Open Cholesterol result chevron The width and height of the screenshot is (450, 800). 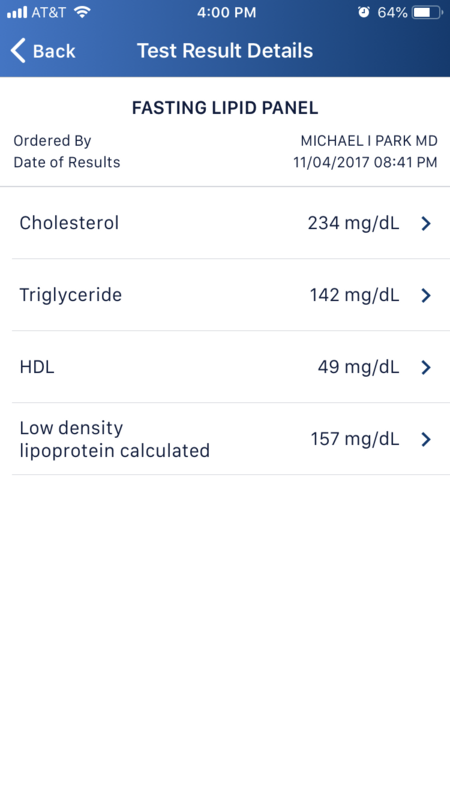(x=426, y=223)
